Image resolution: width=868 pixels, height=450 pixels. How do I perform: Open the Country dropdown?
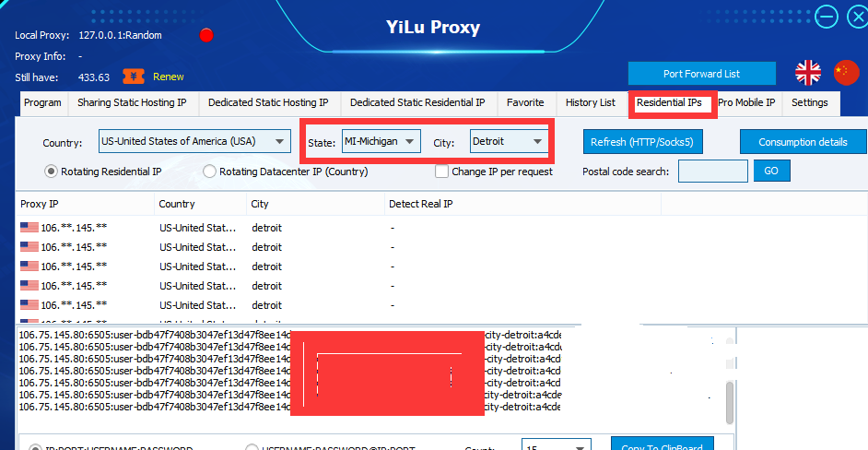pos(194,141)
